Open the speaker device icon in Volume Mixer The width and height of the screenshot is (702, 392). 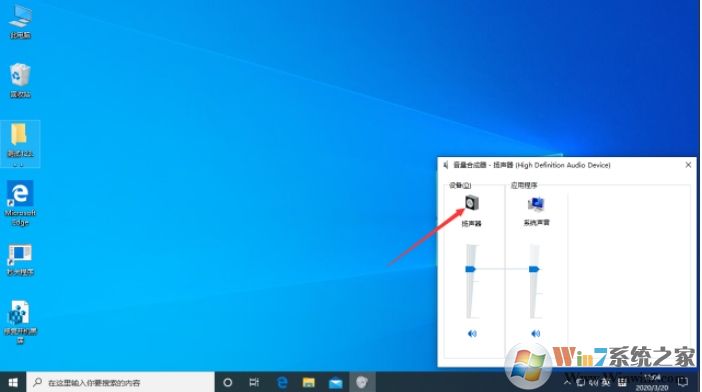click(471, 203)
